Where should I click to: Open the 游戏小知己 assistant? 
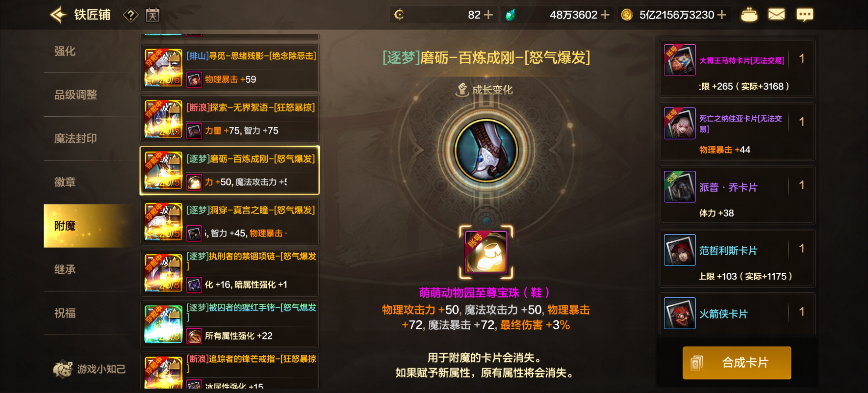pos(89,369)
